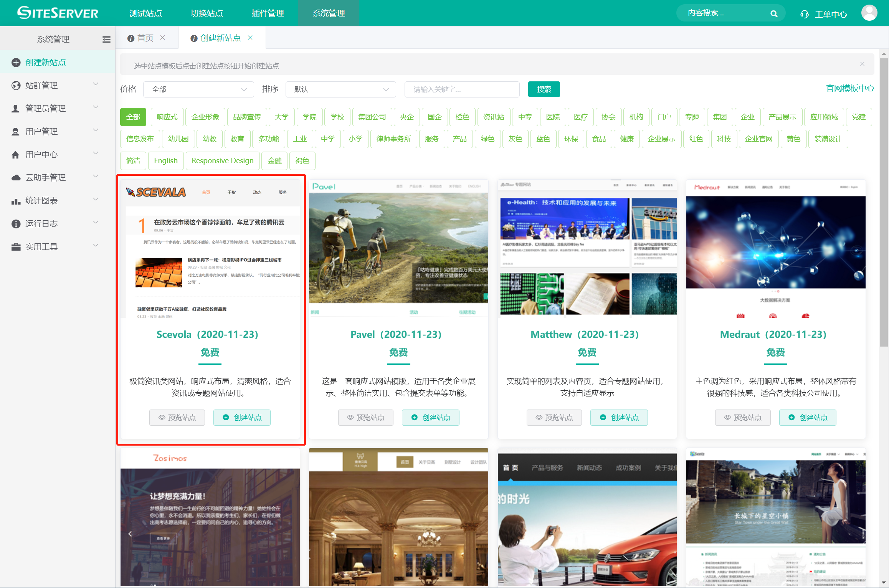Open 插件管理 in the top menu
Screen dimensions: 889x588
[268, 13]
